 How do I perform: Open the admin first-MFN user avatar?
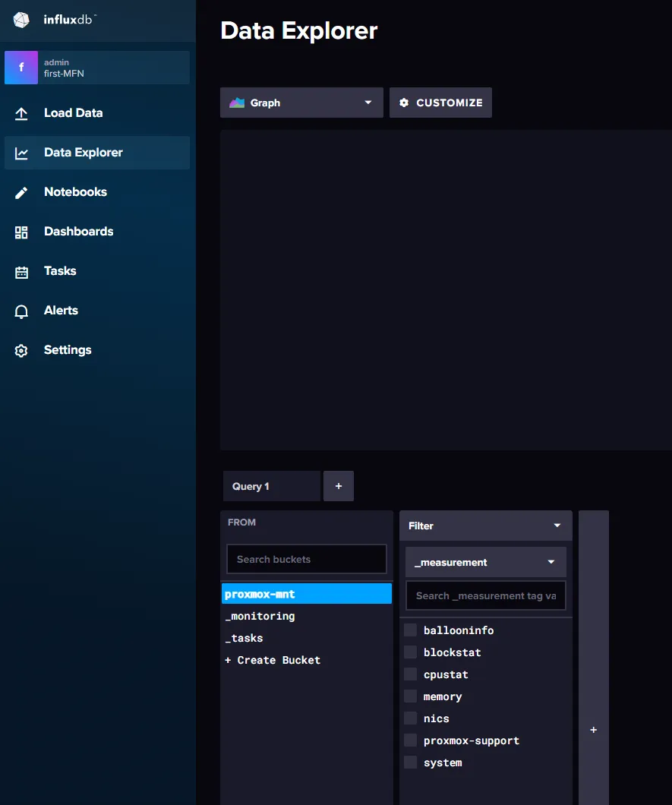pyautogui.click(x=21, y=68)
